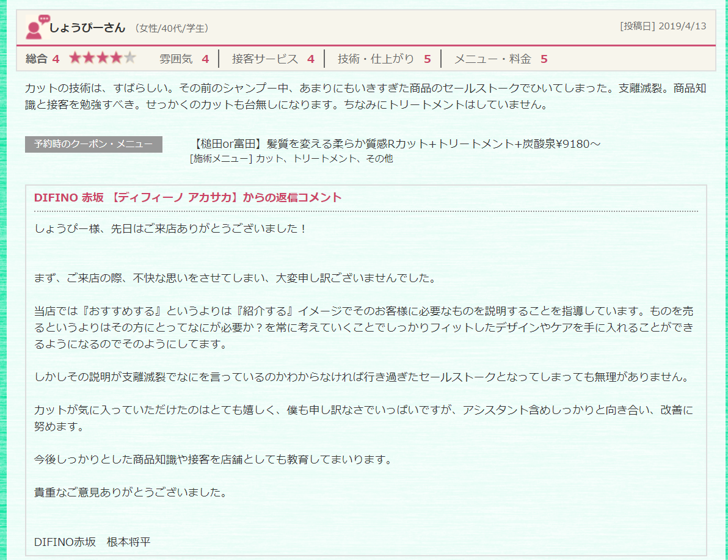Click the gray fifth star in the rating
Image resolution: width=728 pixels, height=560 pixels.
(x=129, y=59)
